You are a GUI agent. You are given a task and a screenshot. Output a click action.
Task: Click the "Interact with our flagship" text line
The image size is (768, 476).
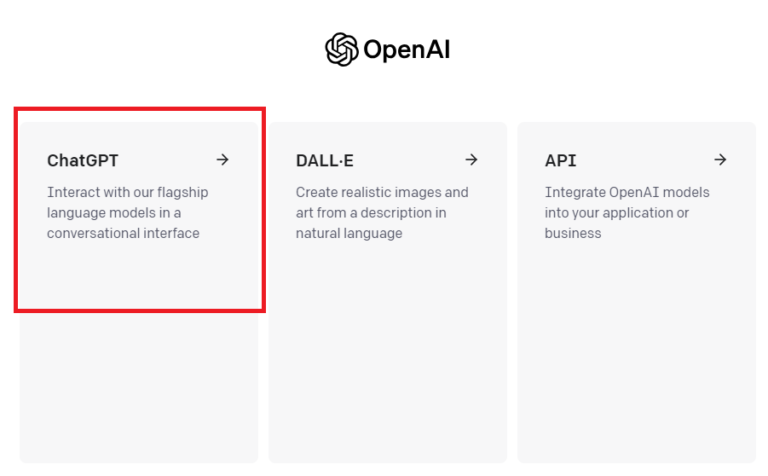pos(128,192)
